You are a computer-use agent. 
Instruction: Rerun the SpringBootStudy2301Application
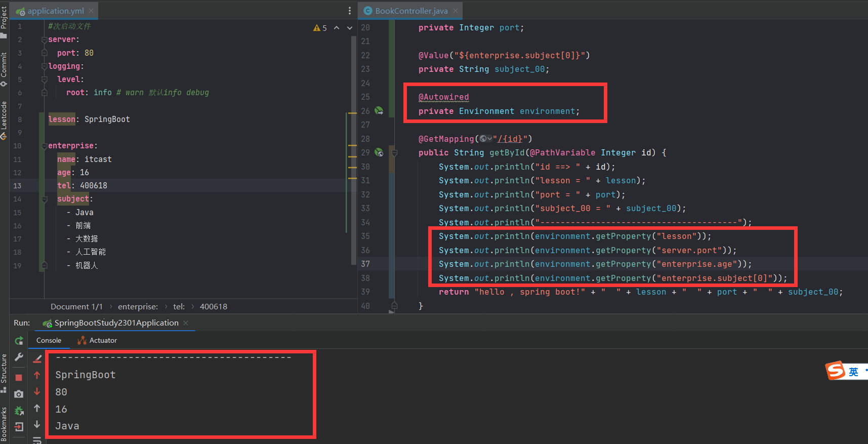click(x=19, y=341)
